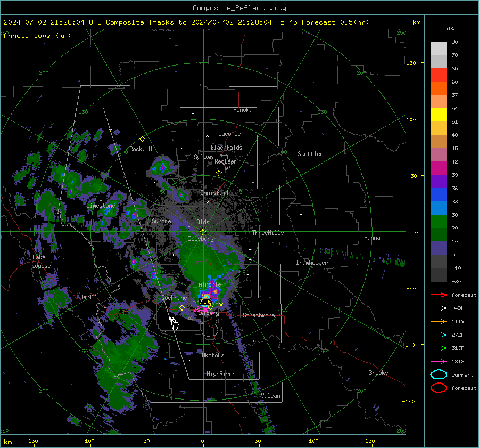Click the Banff label on the map

88,297
